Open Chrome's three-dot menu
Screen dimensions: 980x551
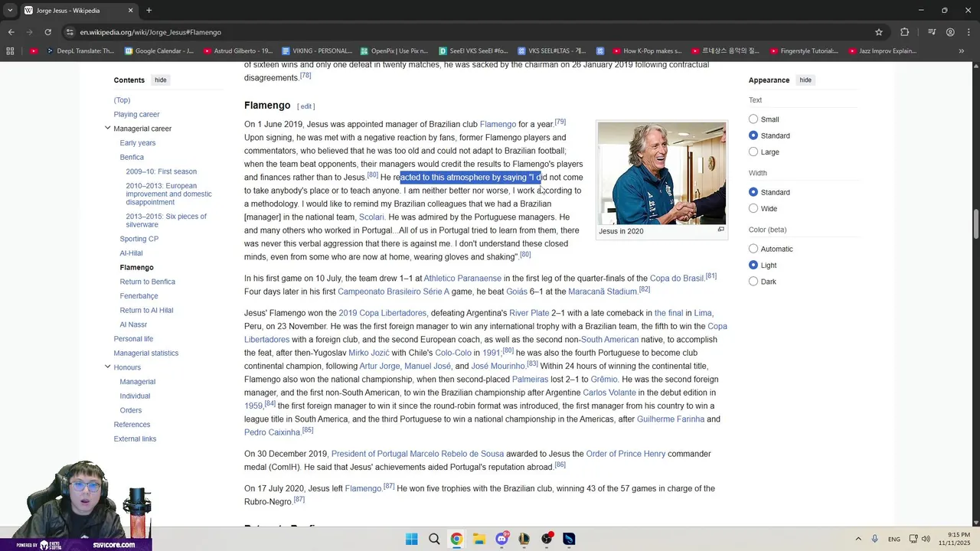tap(969, 32)
